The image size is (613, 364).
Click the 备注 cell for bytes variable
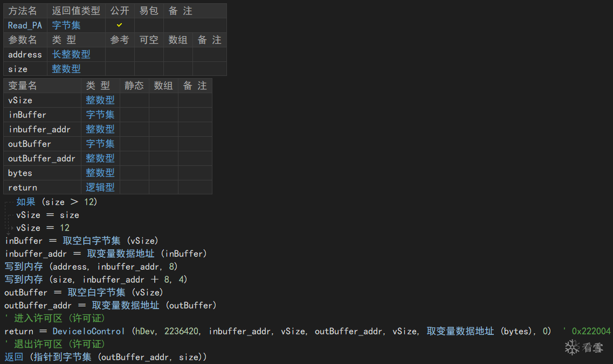coord(195,173)
